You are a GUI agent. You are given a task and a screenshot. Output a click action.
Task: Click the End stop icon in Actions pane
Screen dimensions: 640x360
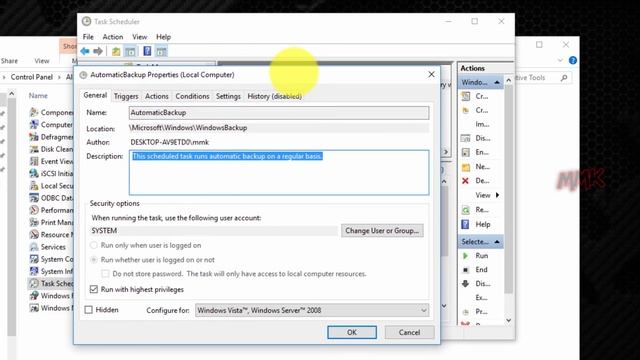coord(465,269)
